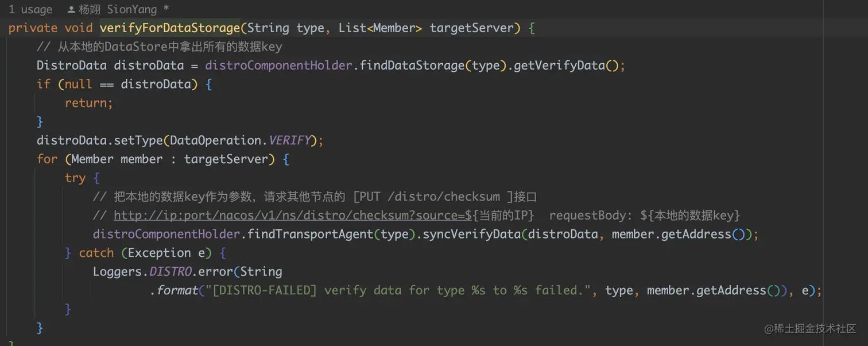The image size is (868, 346).
Task: Click the Chinese comment mentioning DataStore
Action: tap(159, 47)
